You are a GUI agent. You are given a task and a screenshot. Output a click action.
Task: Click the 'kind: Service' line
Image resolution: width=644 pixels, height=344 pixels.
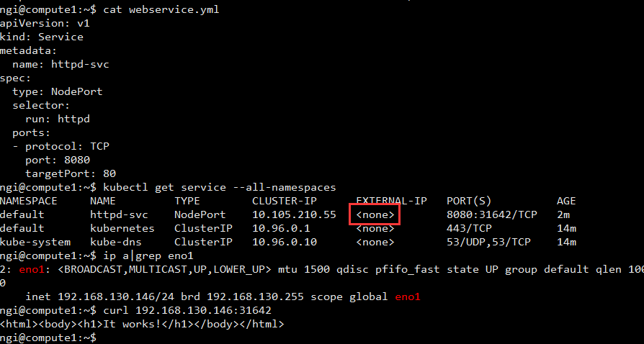point(42,37)
